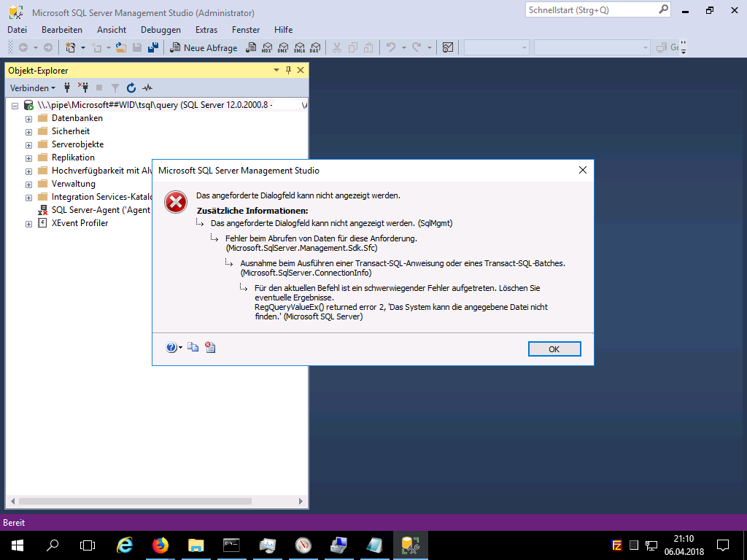Viewport: 747px width, 560px height.
Task: Expand the Datenbanken tree node
Action: point(29,119)
